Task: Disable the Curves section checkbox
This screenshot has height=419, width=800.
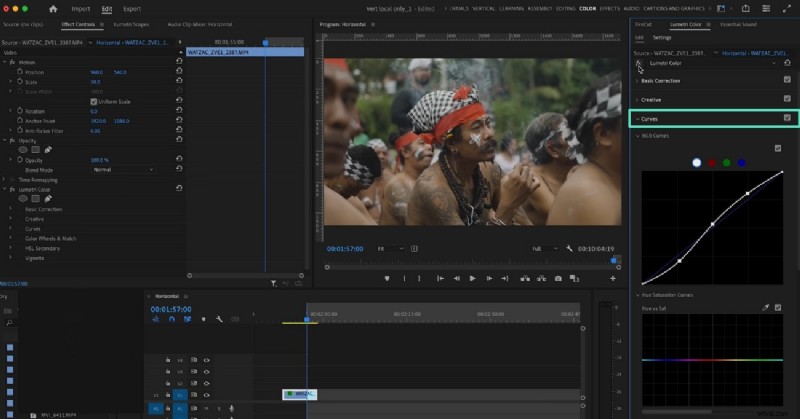Action: [x=787, y=118]
